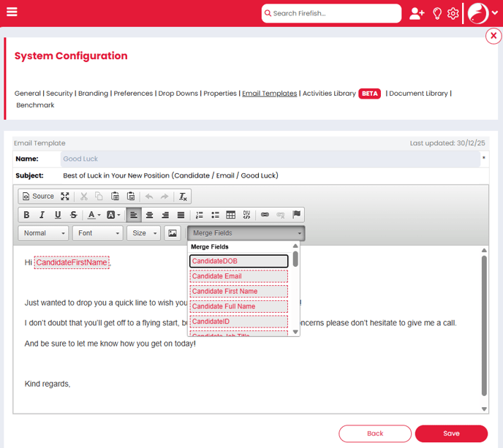This screenshot has width=503, height=448.
Task: Click Remove Format icon
Action: click(183, 197)
